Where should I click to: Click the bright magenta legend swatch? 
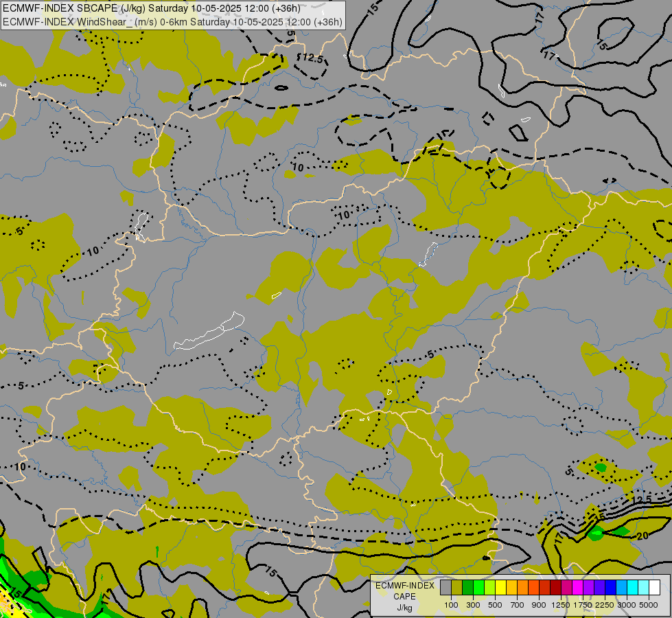pos(577,587)
